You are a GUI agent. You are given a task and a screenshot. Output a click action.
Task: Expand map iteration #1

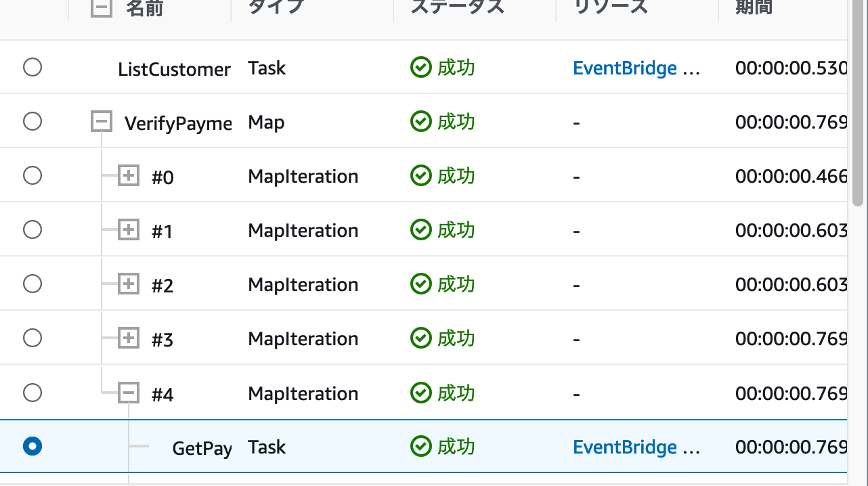129,230
